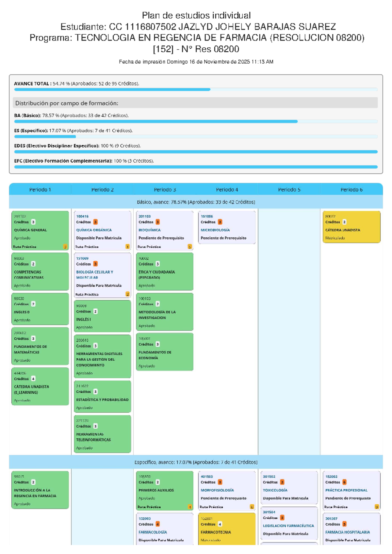Click 'Disponible Para Matrícula' under Toxicología
This screenshot has height=554, width=392.
click(x=286, y=498)
